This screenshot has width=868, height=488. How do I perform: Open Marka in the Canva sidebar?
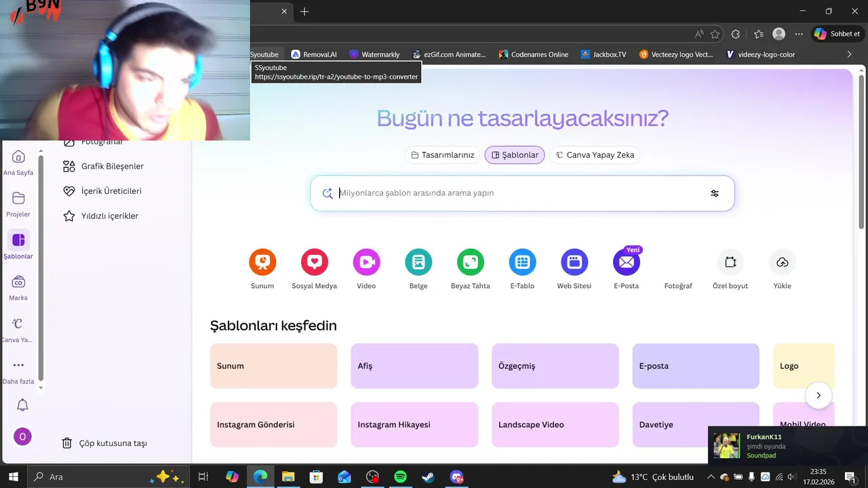pos(18,288)
